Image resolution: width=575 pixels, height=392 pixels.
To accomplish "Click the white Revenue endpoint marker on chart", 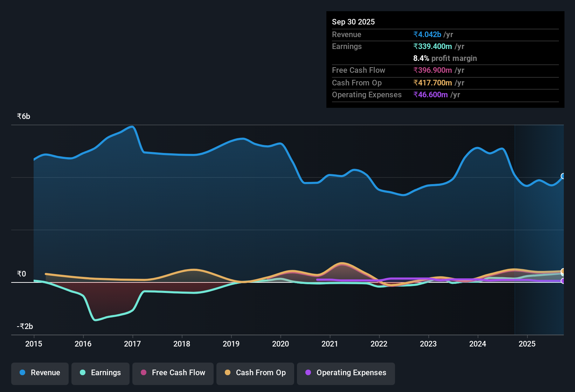I will [563, 176].
